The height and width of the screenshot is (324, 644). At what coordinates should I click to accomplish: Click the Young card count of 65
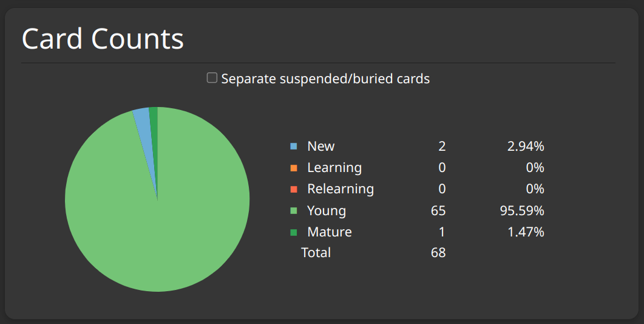[438, 211]
